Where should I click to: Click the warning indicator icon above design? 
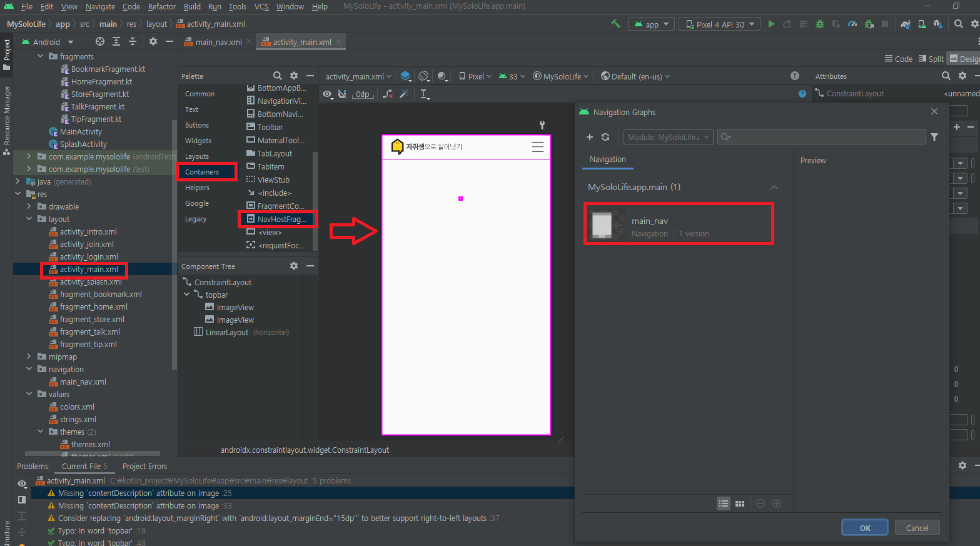(x=795, y=76)
